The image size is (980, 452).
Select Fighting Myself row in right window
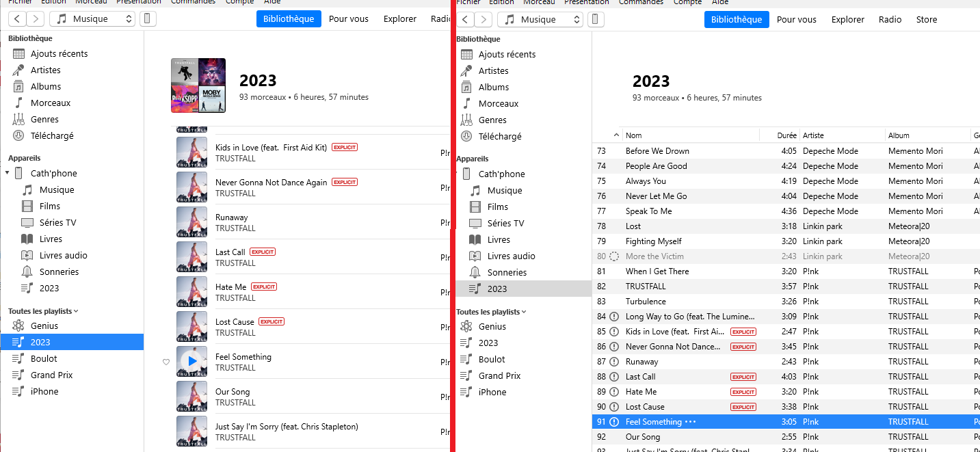pyautogui.click(x=786, y=241)
